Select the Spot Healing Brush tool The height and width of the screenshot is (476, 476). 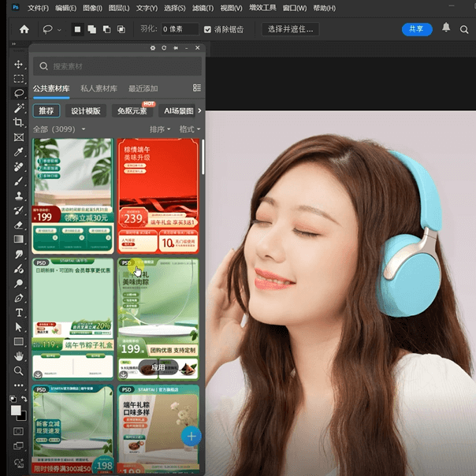18,166
